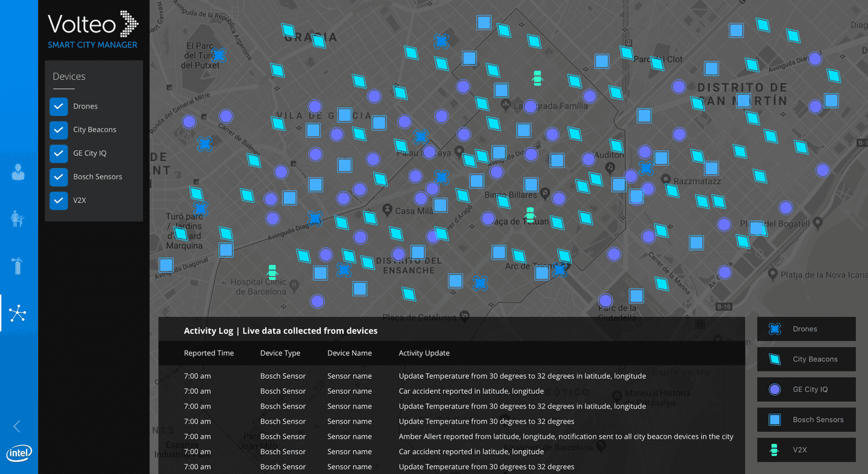Viewport: 868px width, 474px height.
Task: Select the Bingo Billares map pin
Action: point(545,193)
